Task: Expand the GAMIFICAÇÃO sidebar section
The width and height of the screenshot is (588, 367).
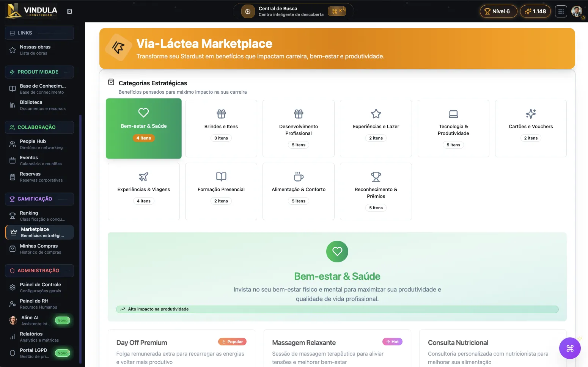Action: coord(39,199)
